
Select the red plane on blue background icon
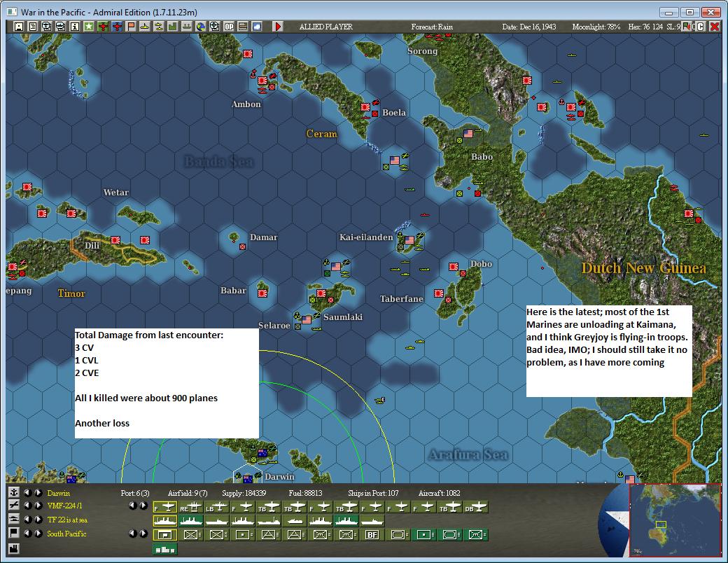116,27
